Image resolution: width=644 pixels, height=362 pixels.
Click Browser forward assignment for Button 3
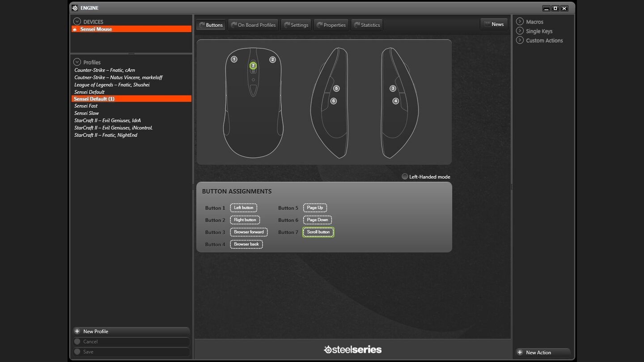249,232
